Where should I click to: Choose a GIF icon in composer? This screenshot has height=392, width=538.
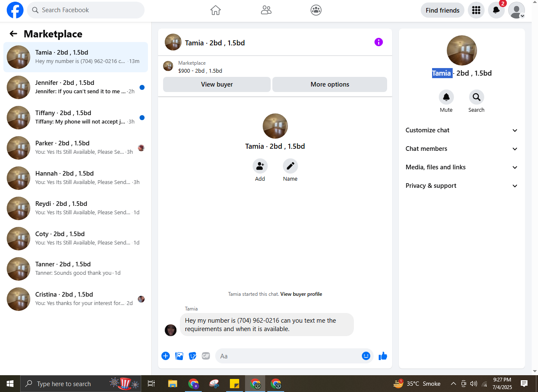[206, 356]
